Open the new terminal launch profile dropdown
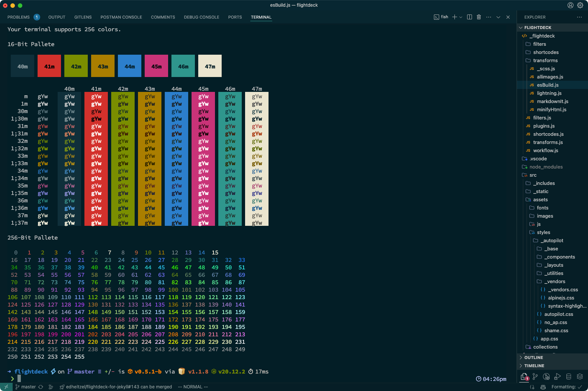This screenshot has width=588, height=391. pyautogui.click(x=461, y=17)
